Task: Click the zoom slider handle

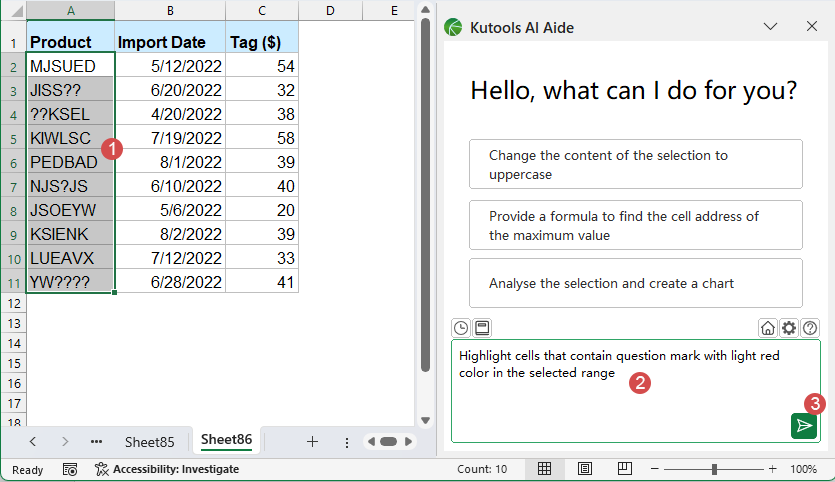Action: (714, 469)
